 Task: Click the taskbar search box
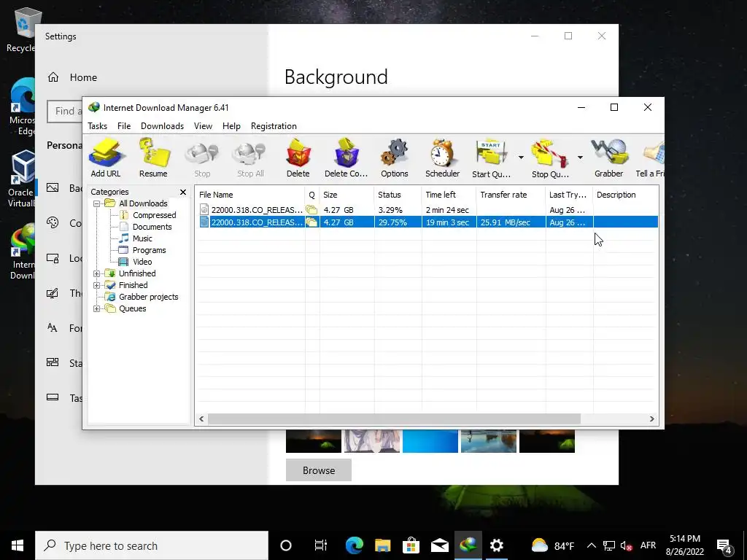152,545
